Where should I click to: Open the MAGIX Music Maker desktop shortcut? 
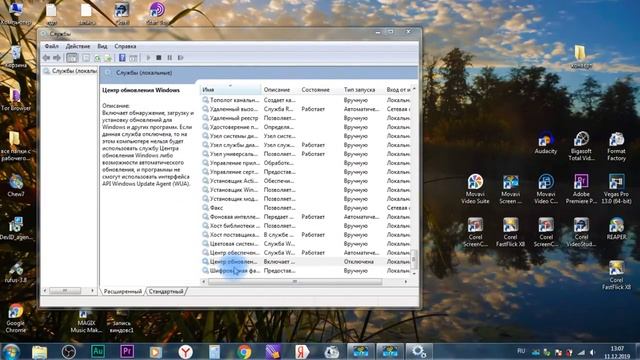click(85, 321)
